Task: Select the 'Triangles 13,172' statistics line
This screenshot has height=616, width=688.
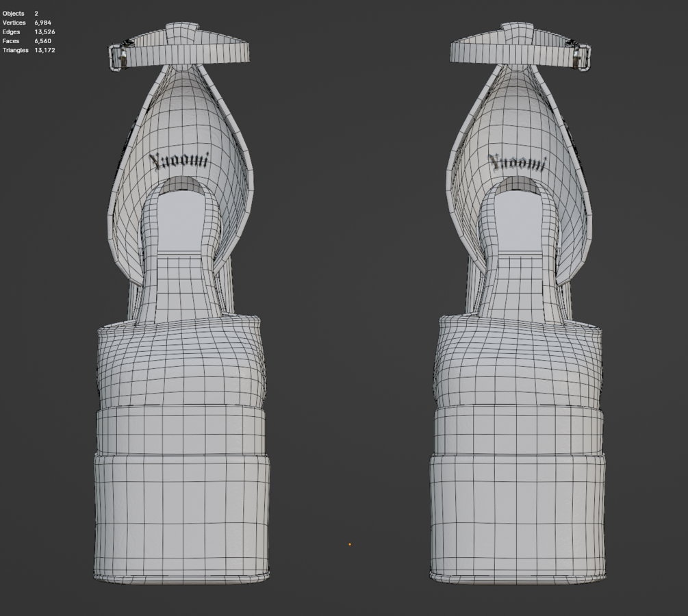Action: pyautogui.click(x=29, y=51)
